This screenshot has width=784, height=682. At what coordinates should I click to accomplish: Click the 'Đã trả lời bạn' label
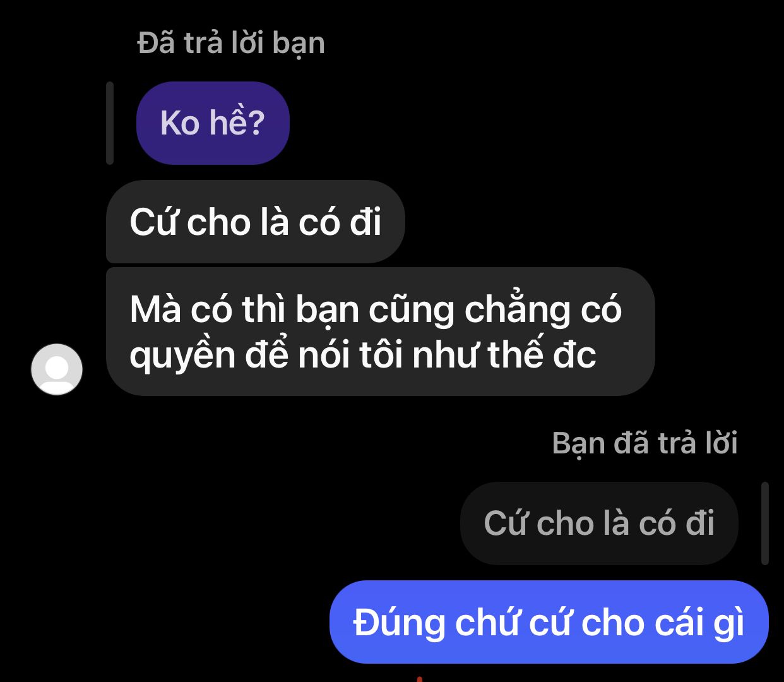pyautogui.click(x=231, y=44)
